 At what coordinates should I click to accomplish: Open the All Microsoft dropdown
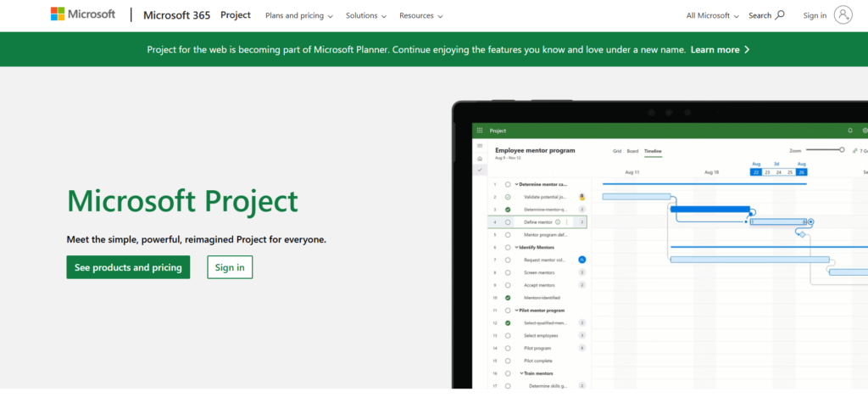coord(712,15)
